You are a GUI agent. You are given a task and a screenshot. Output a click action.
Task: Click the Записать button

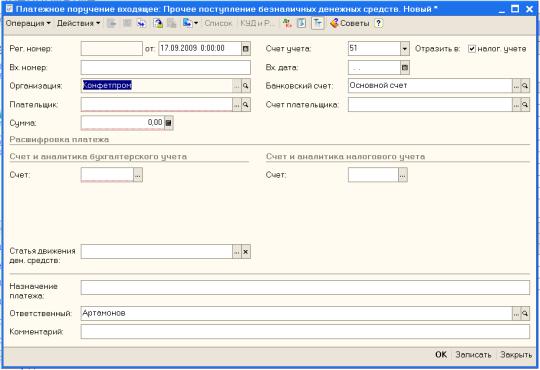[473, 354]
